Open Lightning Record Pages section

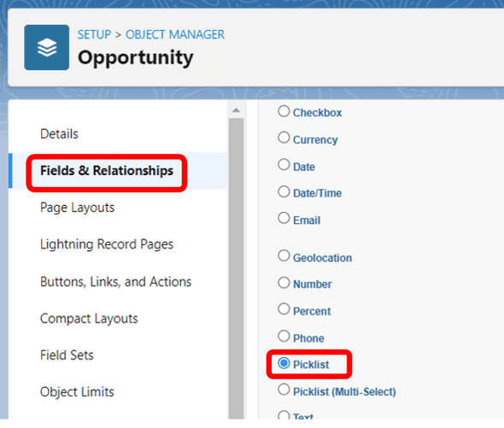pos(107,244)
